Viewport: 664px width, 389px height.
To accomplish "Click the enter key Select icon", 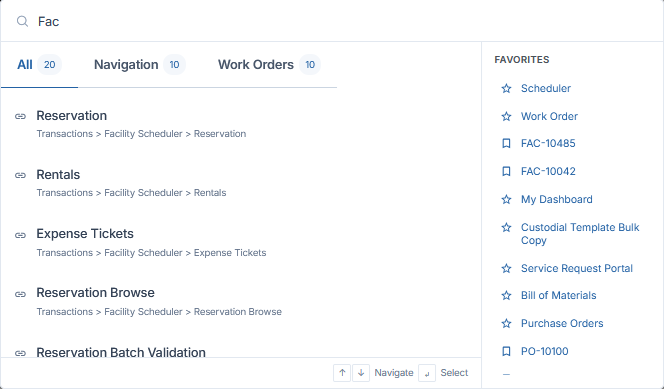I will (427, 373).
